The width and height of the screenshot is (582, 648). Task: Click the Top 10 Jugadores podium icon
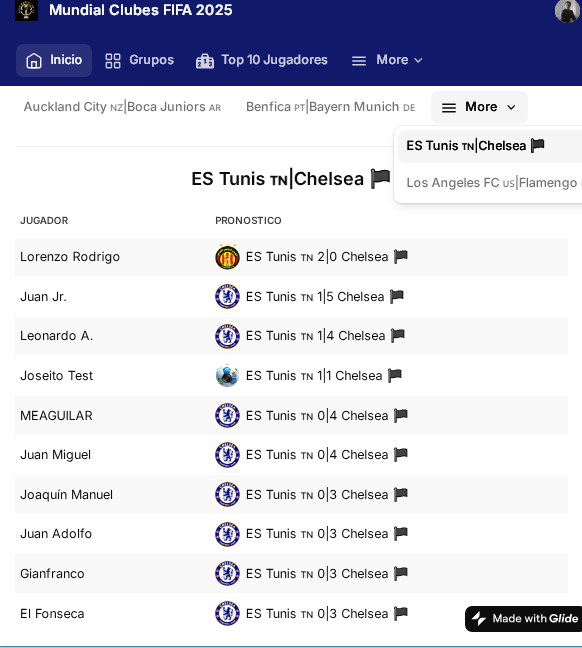tap(205, 61)
